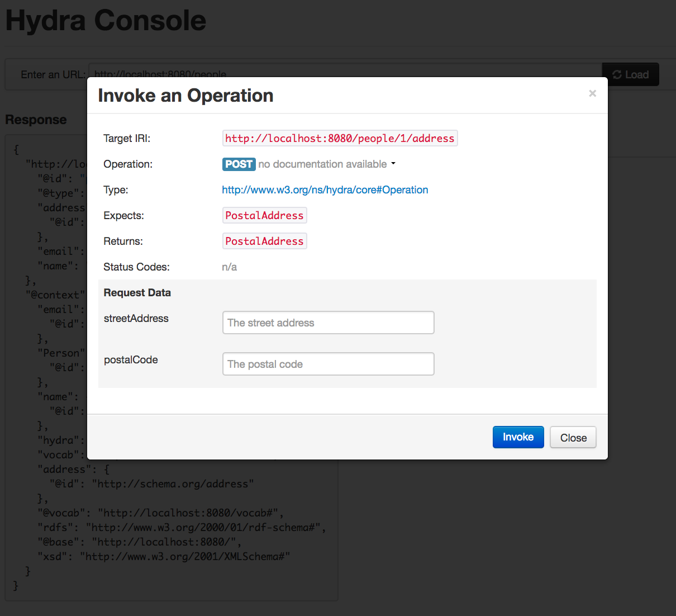Screen dimensions: 676x616
Task: Click the Response heading
Action: 36,120
